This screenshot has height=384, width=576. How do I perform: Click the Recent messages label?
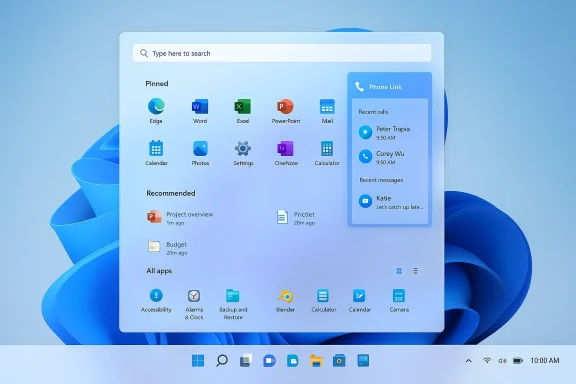[381, 180]
